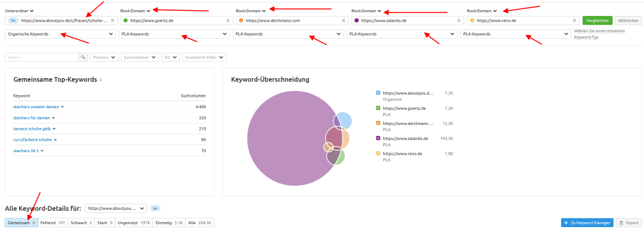
Task: Open Root-Domain dropdown above goertz.de
Action: tap(135, 11)
